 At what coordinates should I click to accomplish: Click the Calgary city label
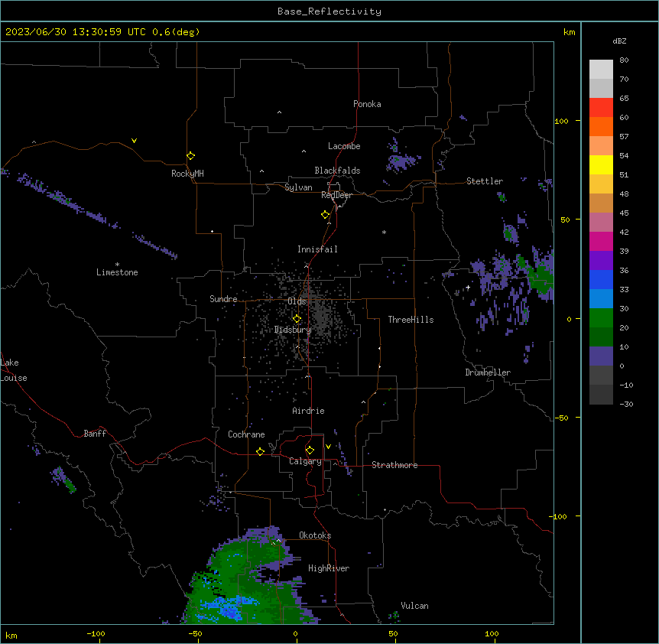pos(305,461)
